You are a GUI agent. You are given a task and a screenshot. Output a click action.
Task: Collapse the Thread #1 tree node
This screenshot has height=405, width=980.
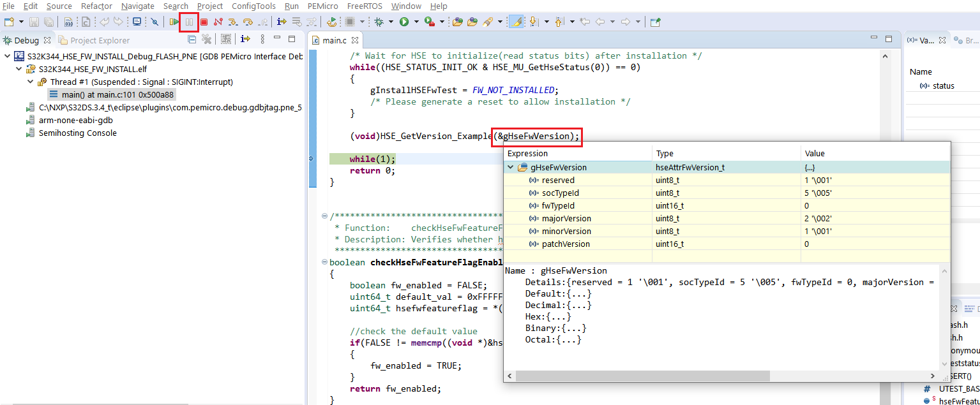pyautogui.click(x=31, y=82)
